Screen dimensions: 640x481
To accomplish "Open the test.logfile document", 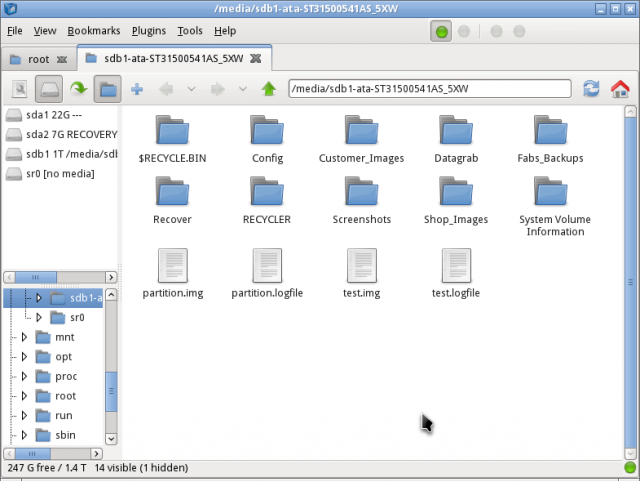I will coord(458,274).
